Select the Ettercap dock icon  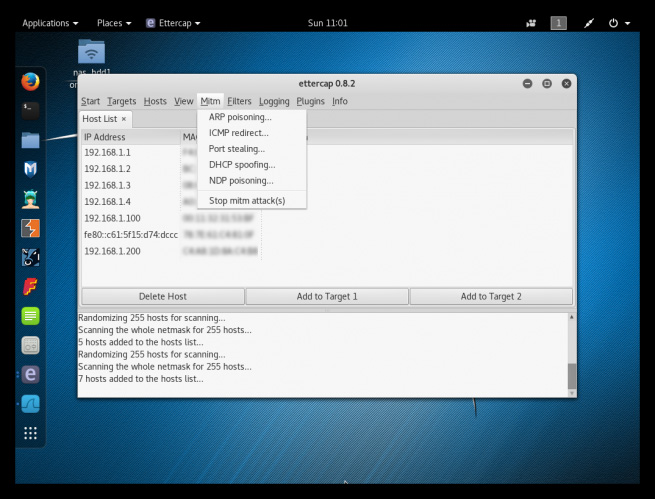[x=30, y=375]
